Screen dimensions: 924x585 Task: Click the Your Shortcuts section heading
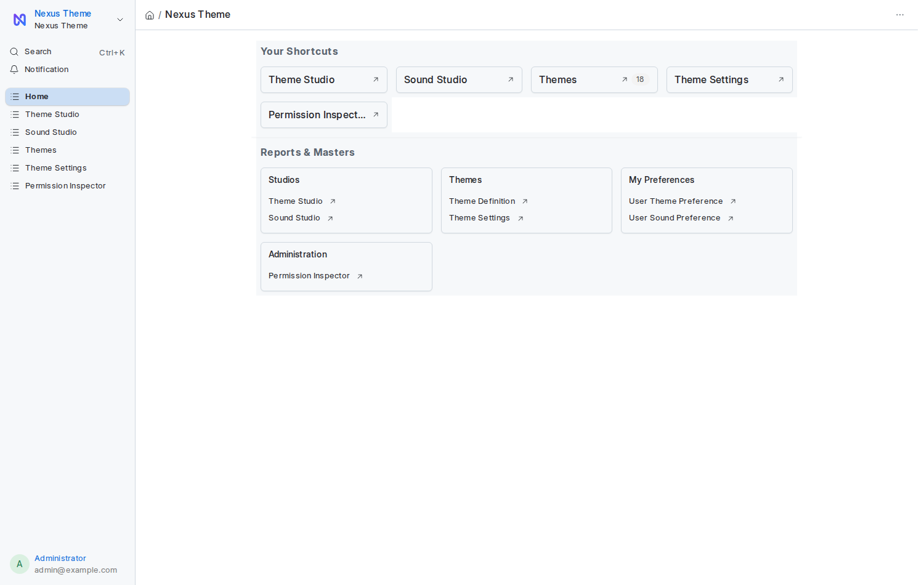[299, 52]
